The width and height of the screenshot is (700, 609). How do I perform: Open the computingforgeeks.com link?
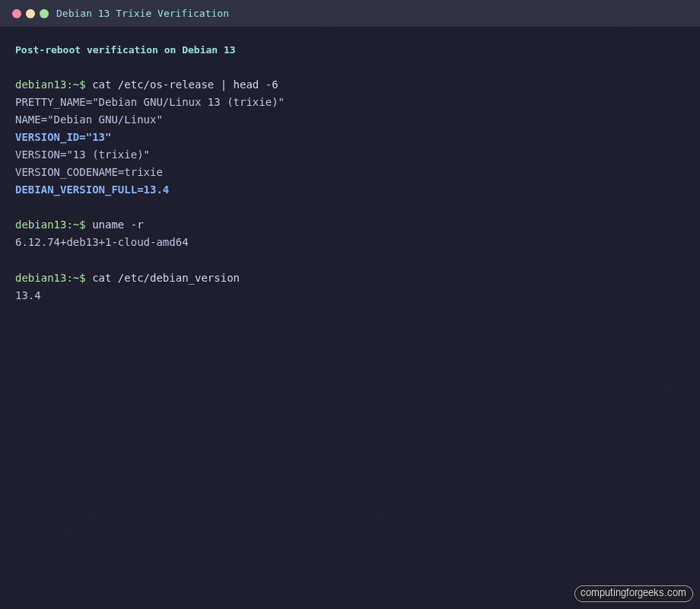click(x=633, y=593)
